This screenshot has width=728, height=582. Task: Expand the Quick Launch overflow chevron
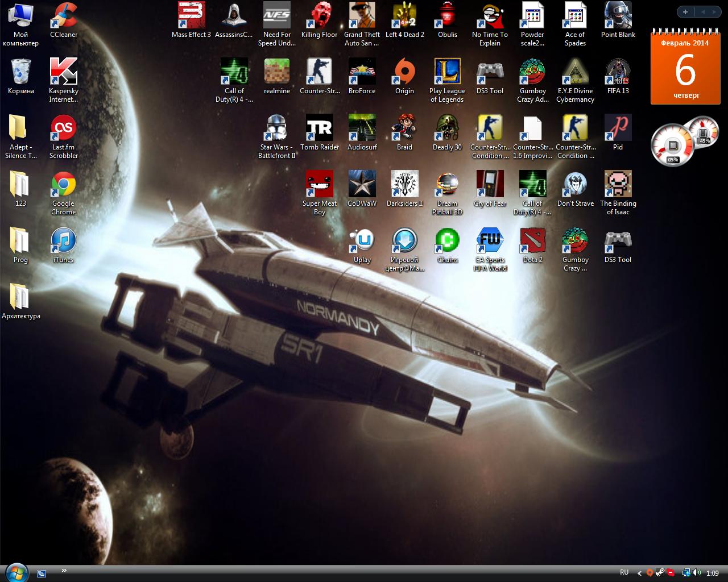point(64,571)
